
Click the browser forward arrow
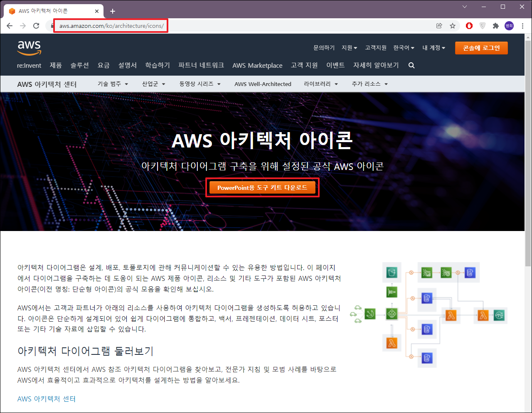pyautogui.click(x=23, y=26)
